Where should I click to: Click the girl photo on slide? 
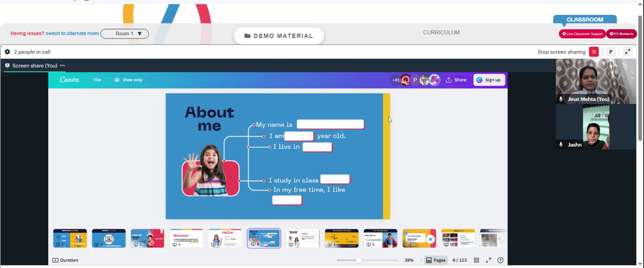point(211,170)
